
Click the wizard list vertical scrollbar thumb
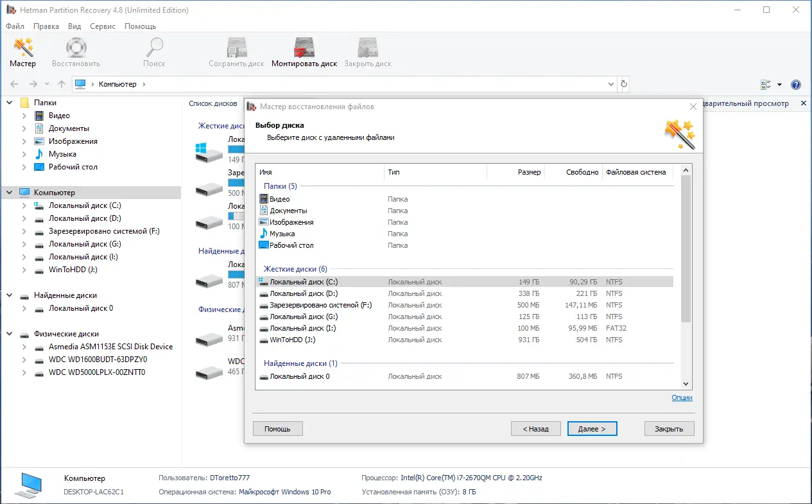(686, 248)
